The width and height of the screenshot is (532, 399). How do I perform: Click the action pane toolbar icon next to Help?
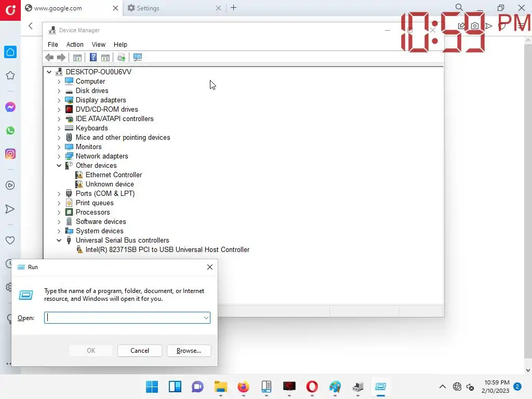tap(105, 57)
